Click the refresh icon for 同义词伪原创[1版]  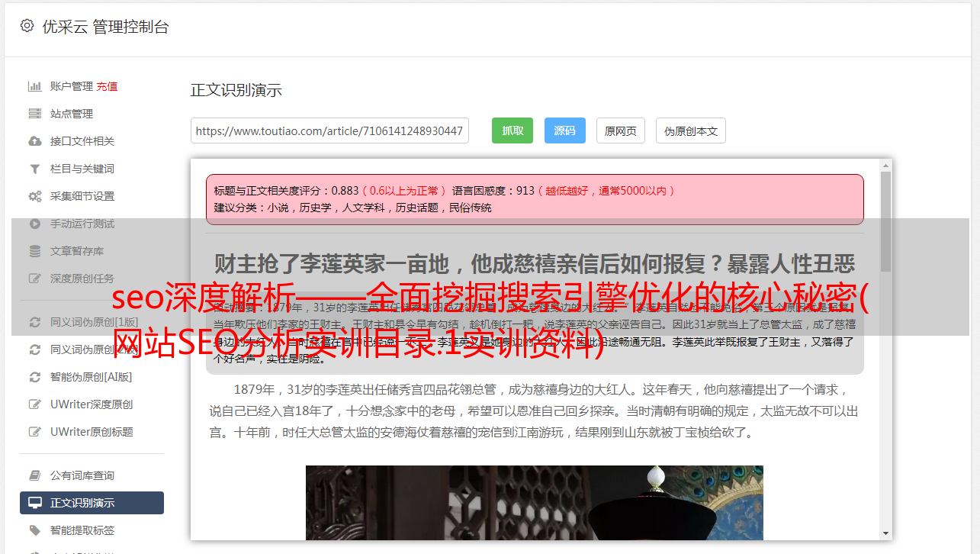coord(34,322)
